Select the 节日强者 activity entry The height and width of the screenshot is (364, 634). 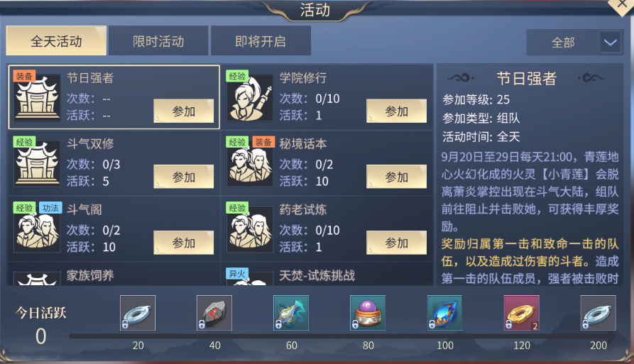(114, 97)
